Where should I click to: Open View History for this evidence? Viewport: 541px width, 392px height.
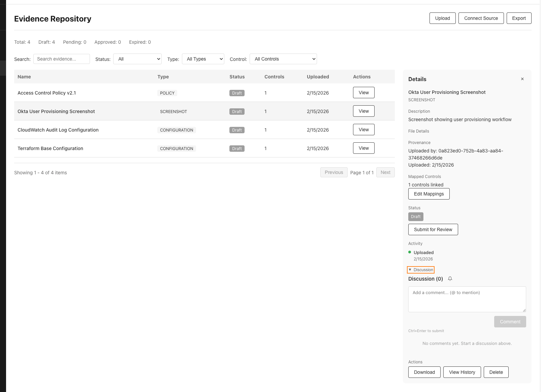click(x=462, y=372)
